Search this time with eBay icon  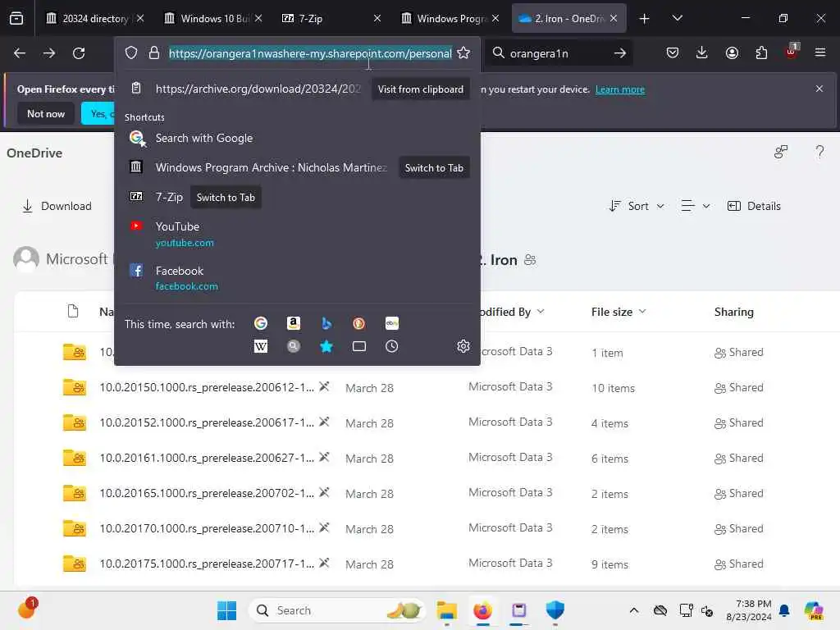(392, 323)
